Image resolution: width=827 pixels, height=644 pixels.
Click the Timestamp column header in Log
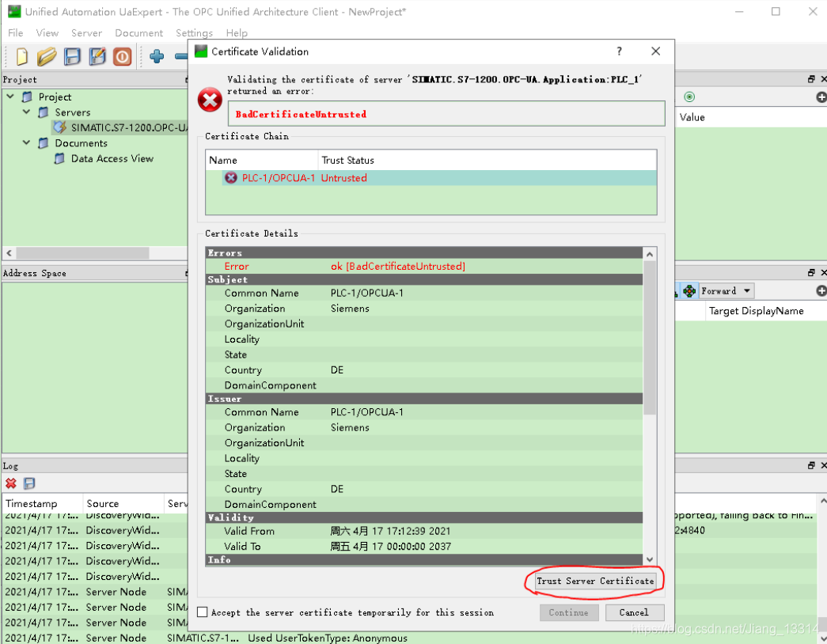pos(43,504)
